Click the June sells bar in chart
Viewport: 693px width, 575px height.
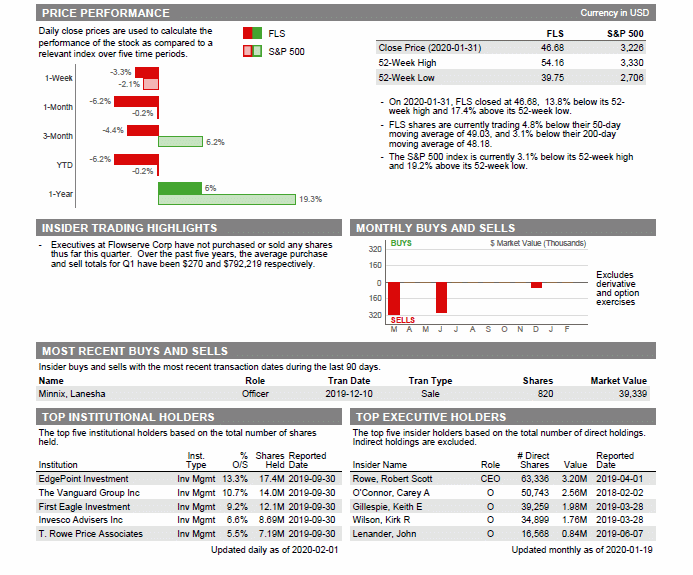click(441, 298)
